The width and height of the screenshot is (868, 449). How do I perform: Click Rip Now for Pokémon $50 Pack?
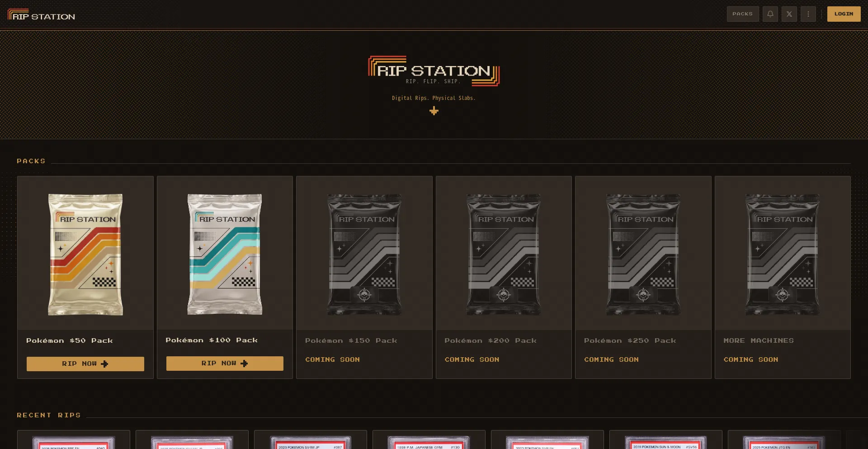click(x=85, y=364)
